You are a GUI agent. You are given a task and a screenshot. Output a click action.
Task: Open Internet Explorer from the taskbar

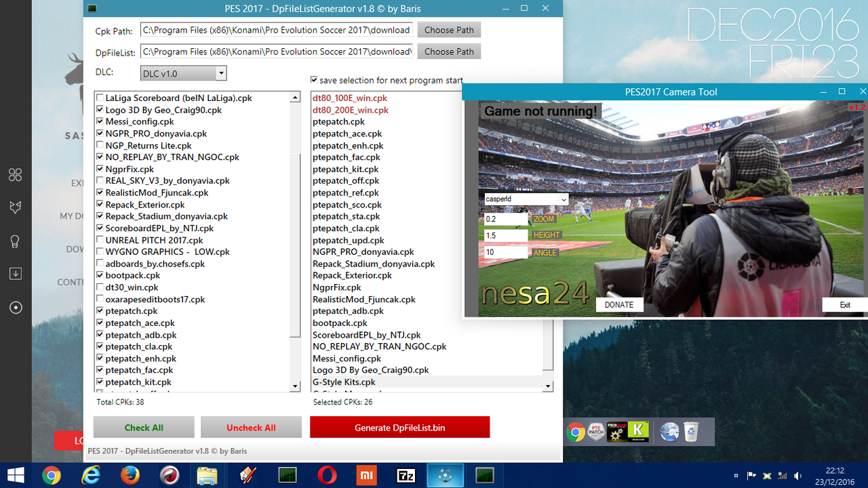click(x=91, y=476)
